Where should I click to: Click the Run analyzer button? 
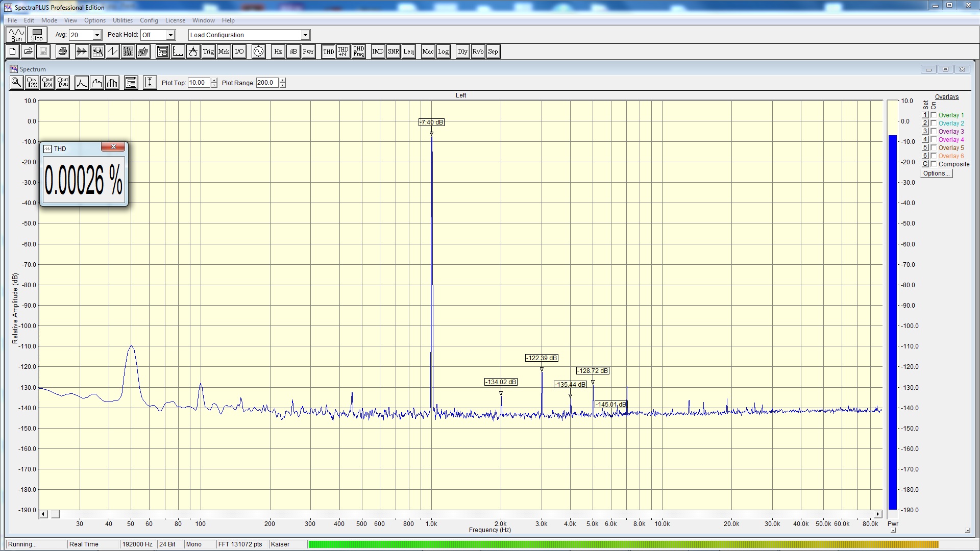coord(16,35)
